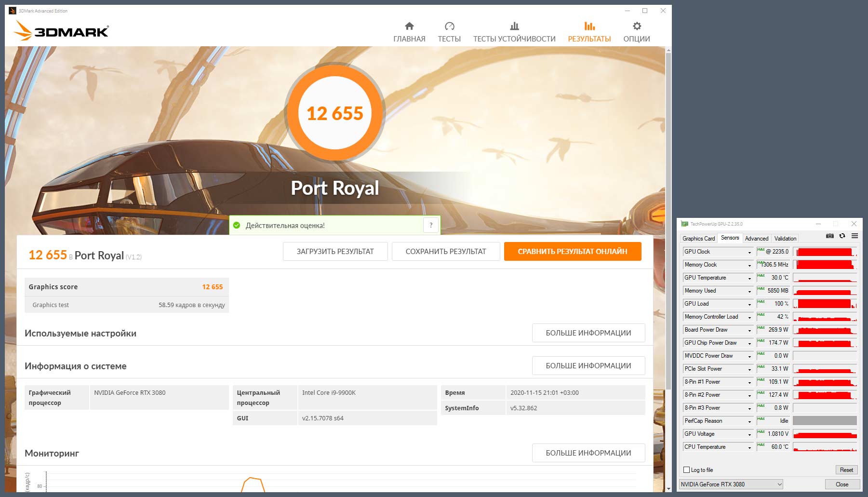Open the ТЕСТЫ section
This screenshot has width=868, height=497.
click(x=449, y=32)
